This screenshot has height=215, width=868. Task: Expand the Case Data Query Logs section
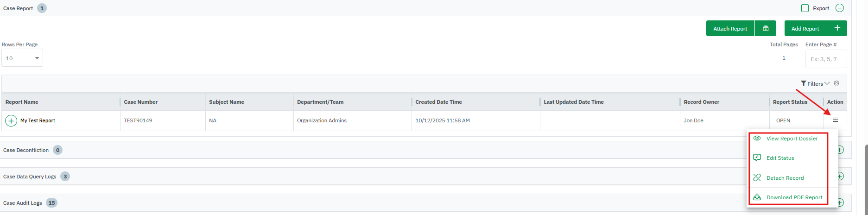840,177
